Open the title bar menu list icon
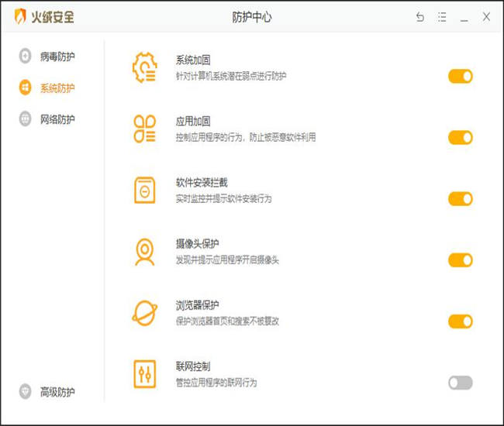The width and height of the screenshot is (504, 426). tap(442, 17)
